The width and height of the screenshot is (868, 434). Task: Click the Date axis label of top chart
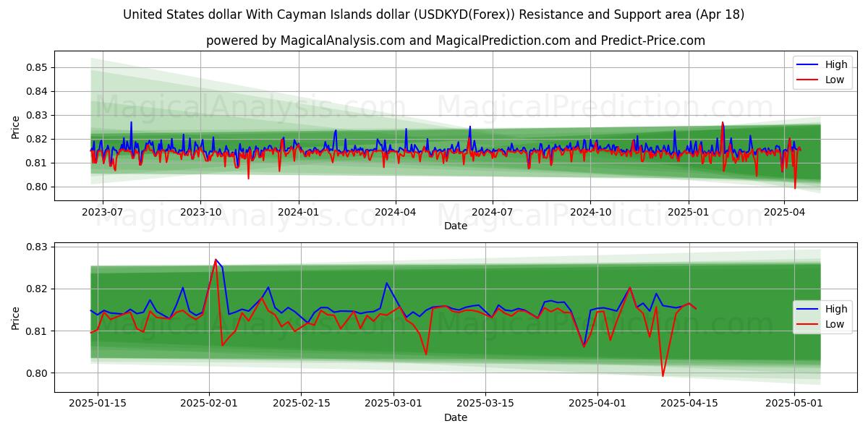point(456,226)
